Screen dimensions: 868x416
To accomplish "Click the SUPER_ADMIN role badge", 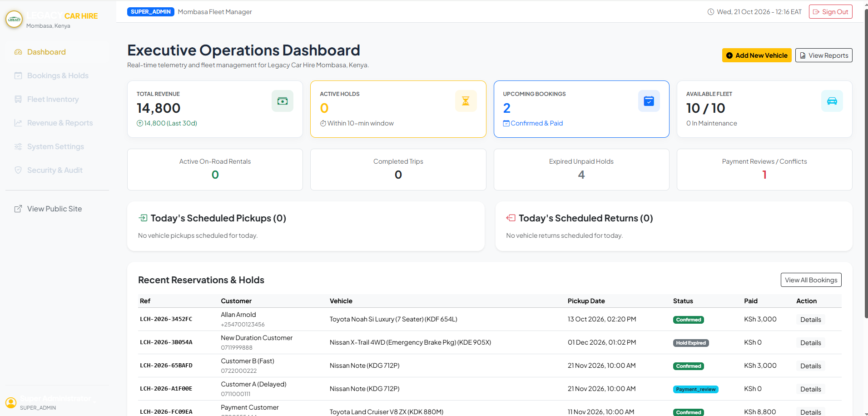I will coord(151,12).
